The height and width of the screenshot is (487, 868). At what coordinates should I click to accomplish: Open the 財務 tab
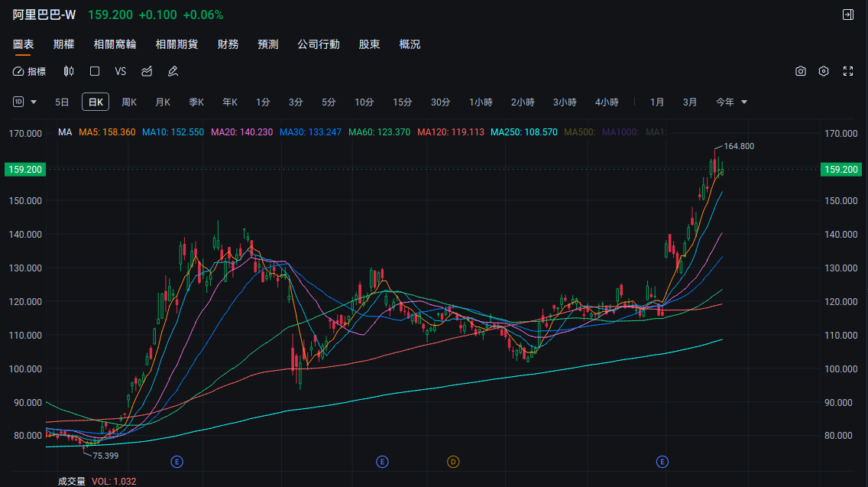(228, 44)
